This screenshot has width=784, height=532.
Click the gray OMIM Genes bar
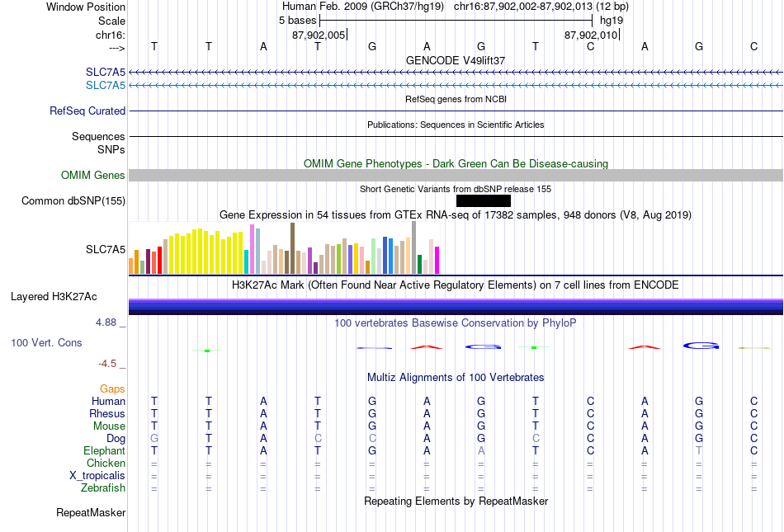click(456, 176)
